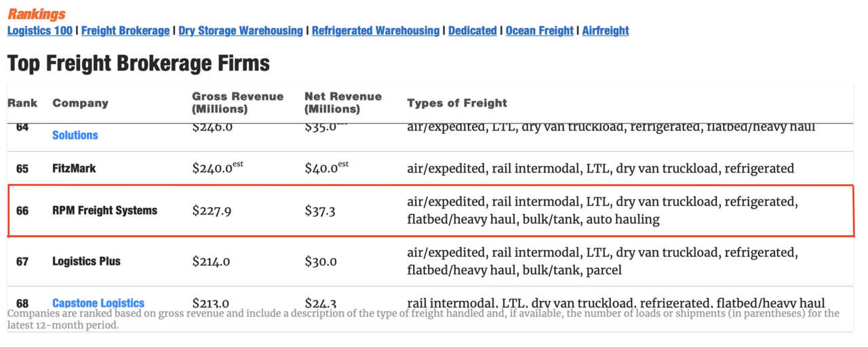Image resolution: width=868 pixels, height=347 pixels.
Task: Click the orange Rankings heading
Action: pyautogui.click(x=37, y=14)
